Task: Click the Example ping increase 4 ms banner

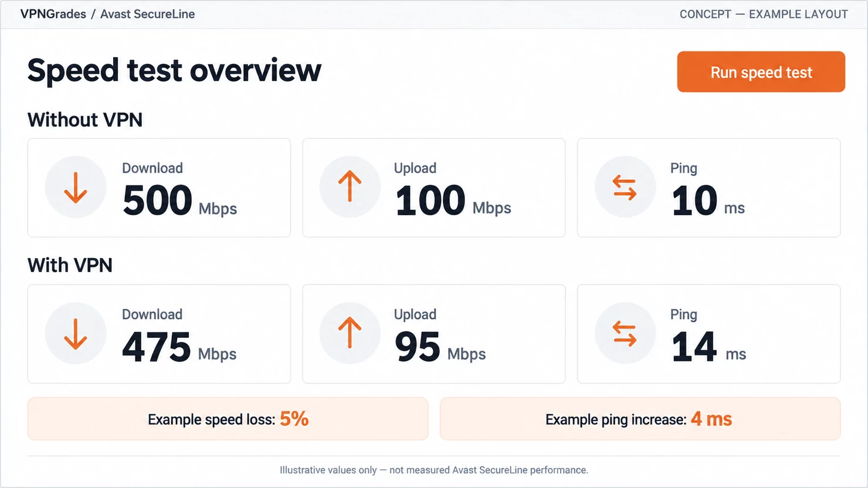Action: tap(640, 419)
